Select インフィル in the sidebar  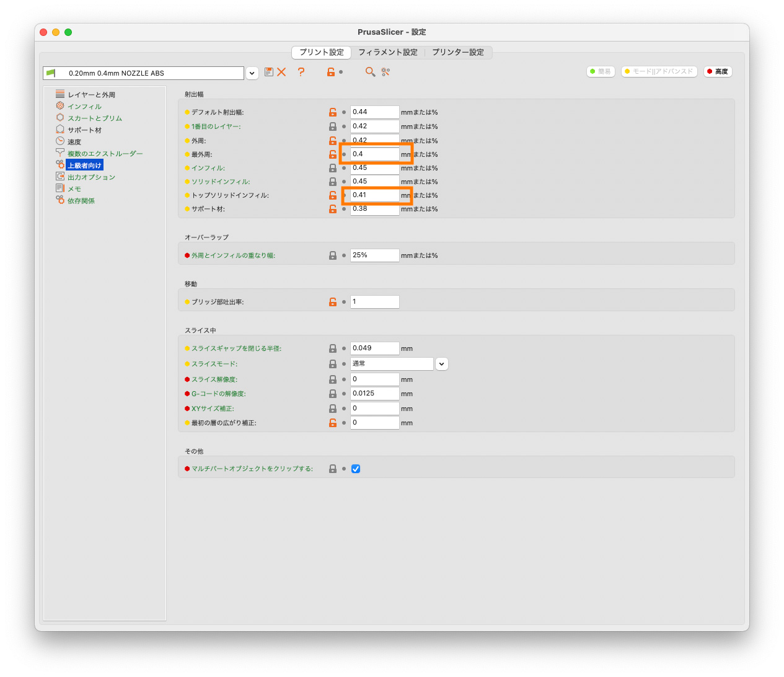click(85, 107)
